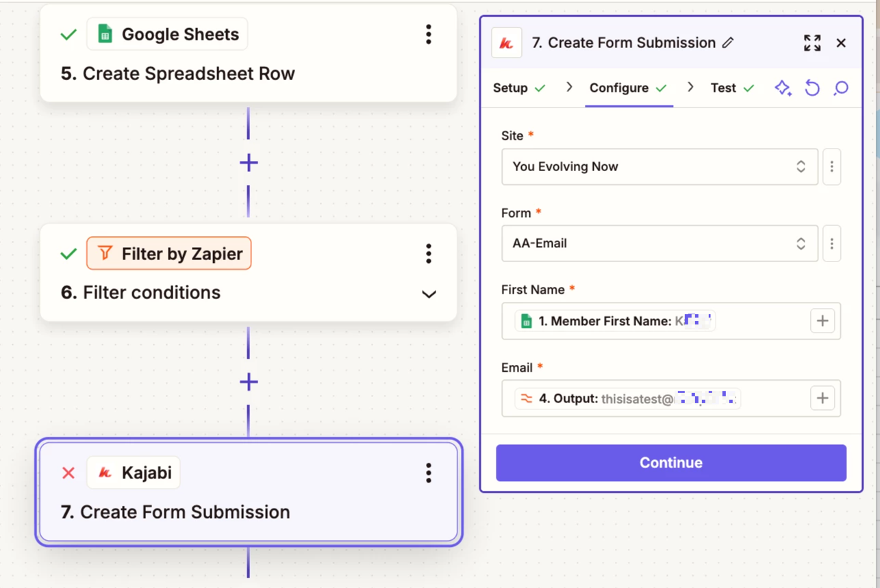Select step 6 Filter conditions text
The height and width of the screenshot is (588, 880).
click(141, 293)
